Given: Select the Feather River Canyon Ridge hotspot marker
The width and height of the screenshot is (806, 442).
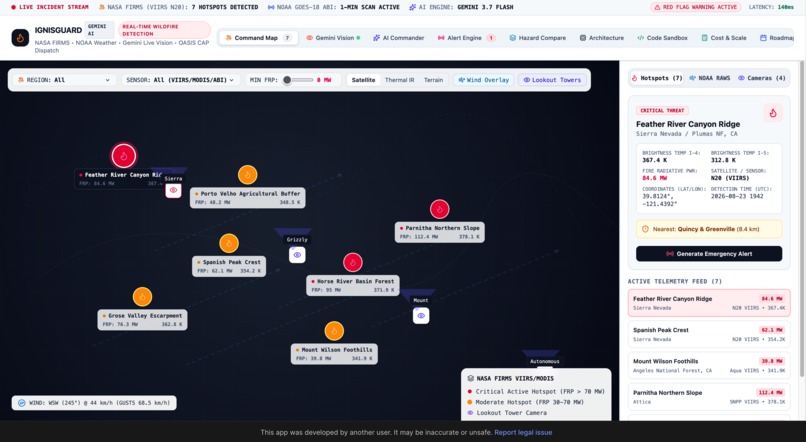Looking at the screenshot, I should coord(123,156).
